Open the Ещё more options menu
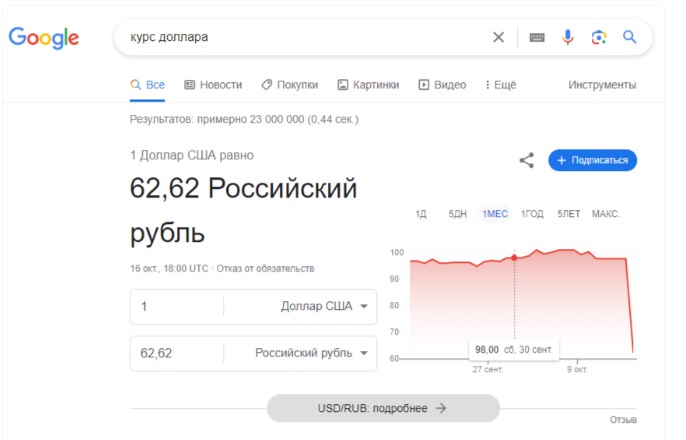This screenshot has height=440, width=686. (501, 85)
